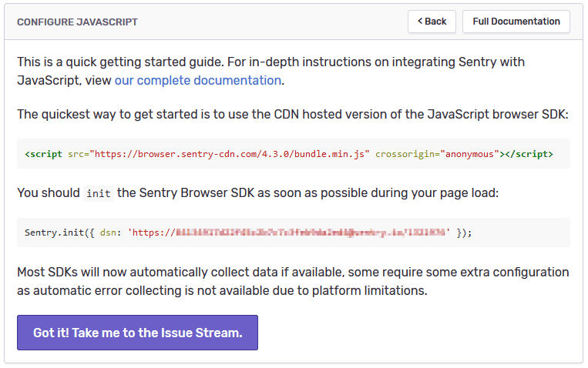Click the crossorigin="anonymous" attribute in the script snippet
The image size is (588, 368).
[x=437, y=154]
